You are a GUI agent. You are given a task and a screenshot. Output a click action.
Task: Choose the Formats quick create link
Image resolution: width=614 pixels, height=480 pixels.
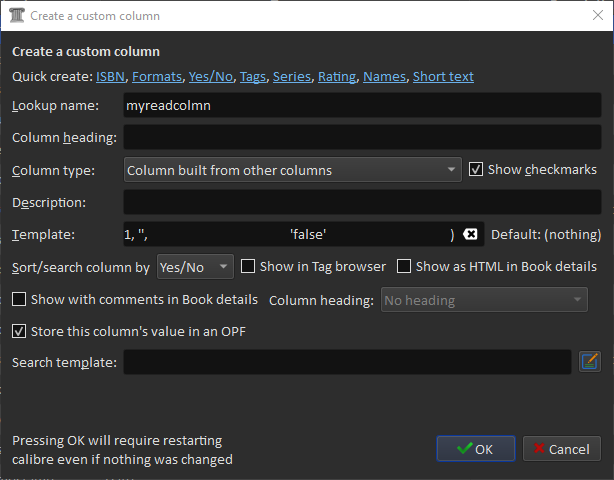[x=157, y=76]
